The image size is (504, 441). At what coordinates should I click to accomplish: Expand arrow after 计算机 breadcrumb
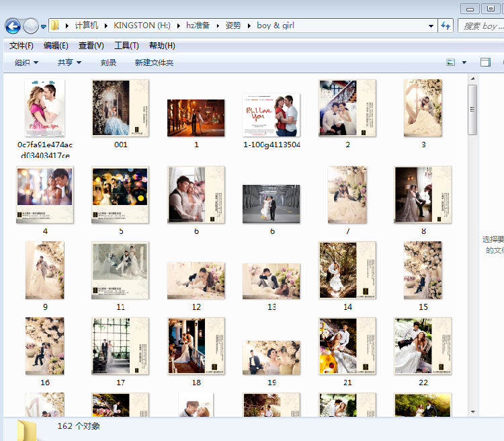[x=106, y=26]
